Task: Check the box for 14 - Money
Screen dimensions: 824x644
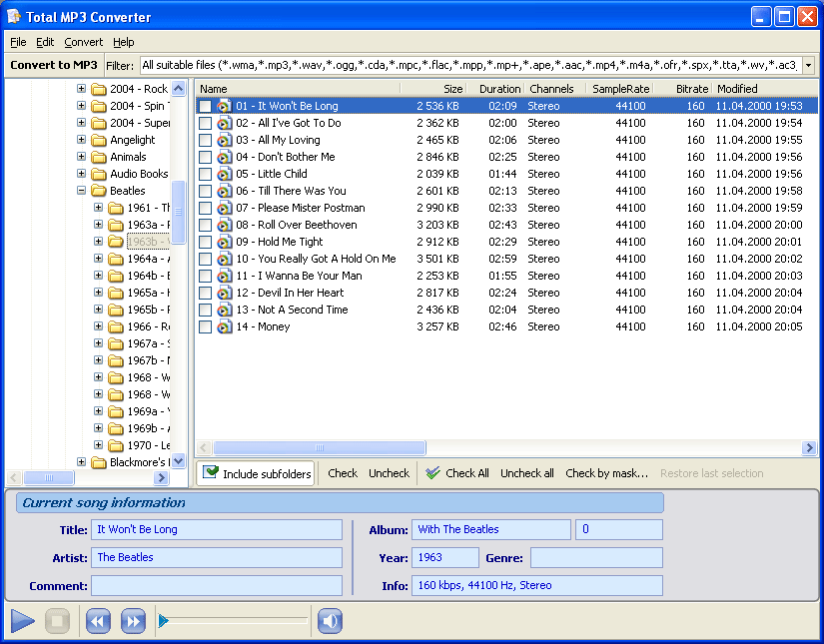Action: click(x=205, y=327)
